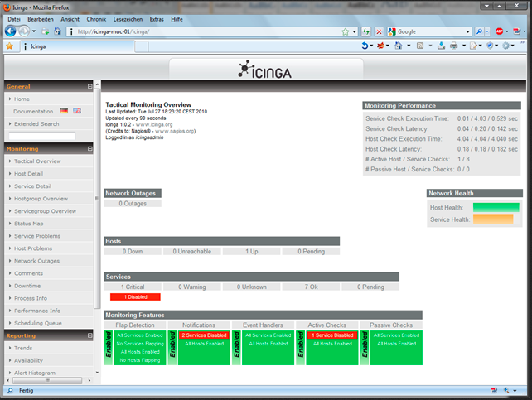532x400 pixels.
Task: Click the green Host Health bar
Action: click(x=496, y=207)
